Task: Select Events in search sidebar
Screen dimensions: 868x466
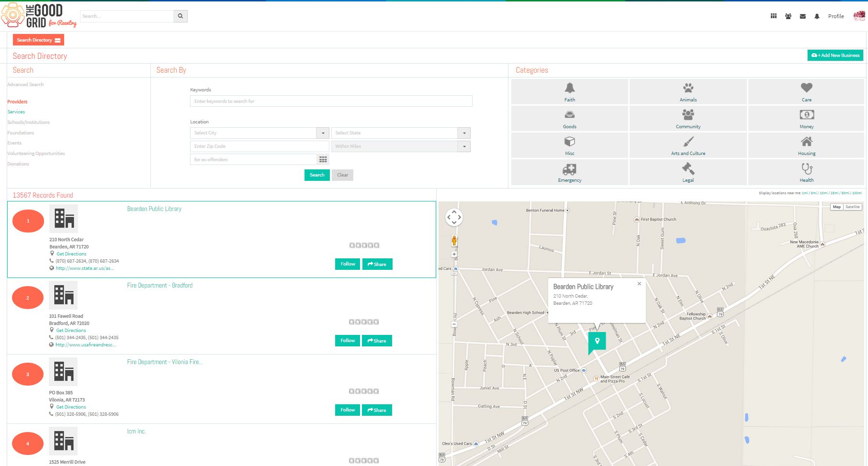Action: [14, 143]
